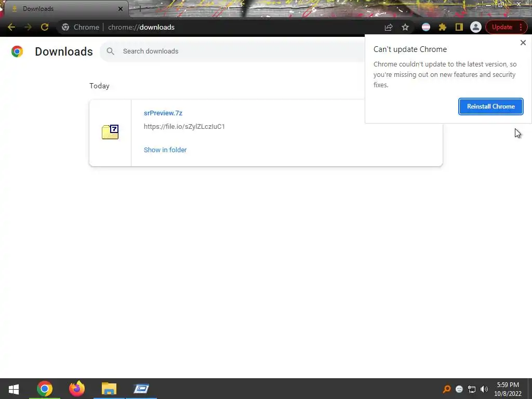The width and height of the screenshot is (532, 399).
Task: Open the clock showing 5:59 PM
Action: [508, 389]
